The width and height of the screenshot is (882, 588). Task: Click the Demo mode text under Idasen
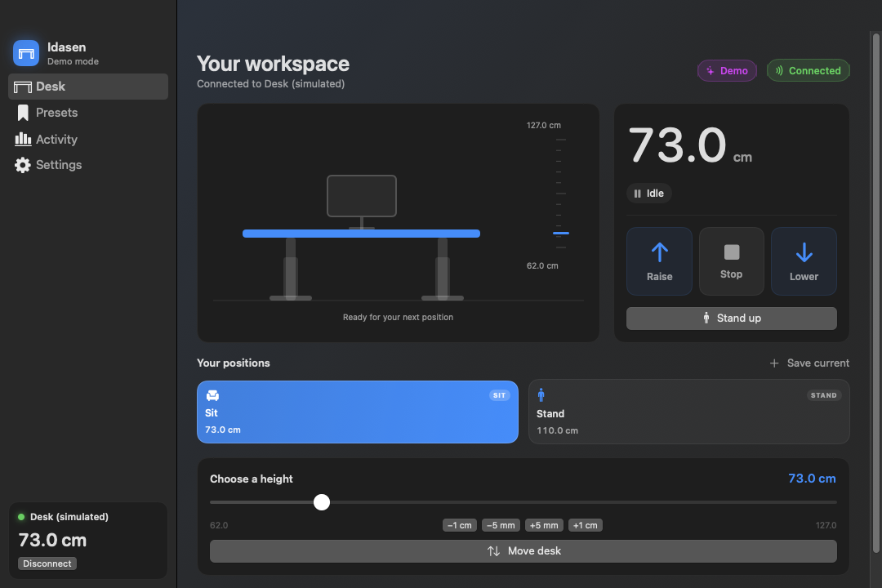tap(73, 62)
